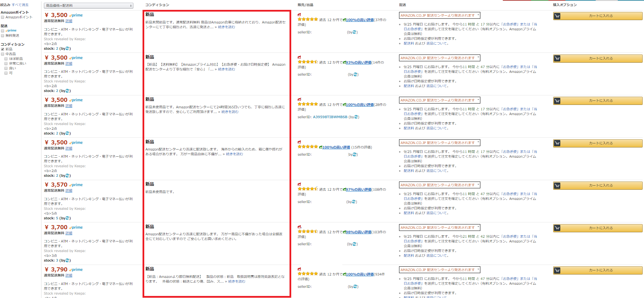Enable the prime shipping filter checkbox
The width and height of the screenshot is (644, 298).
(3, 31)
